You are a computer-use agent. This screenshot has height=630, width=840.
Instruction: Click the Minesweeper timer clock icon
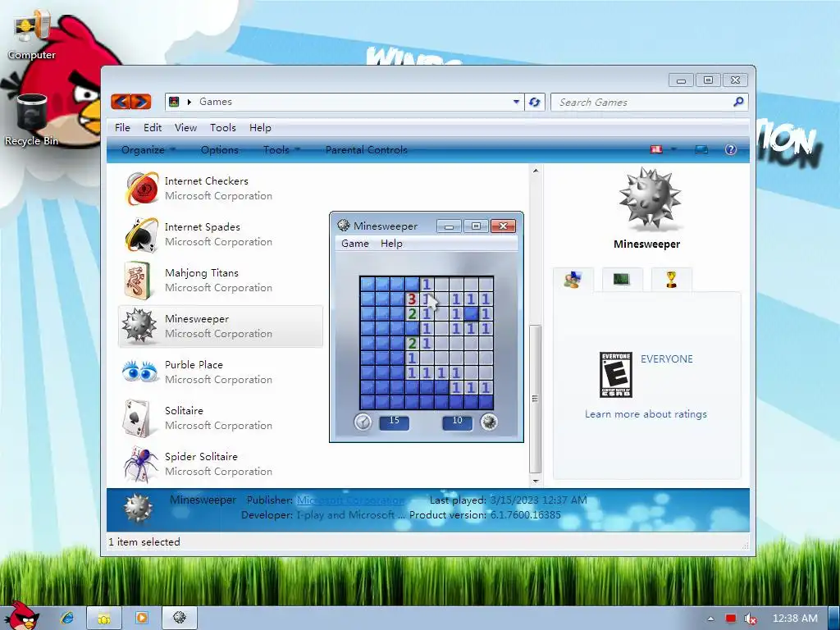[363, 422]
